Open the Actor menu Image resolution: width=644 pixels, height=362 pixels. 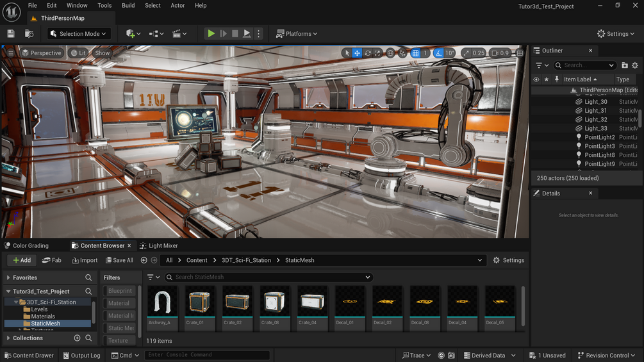point(178,5)
